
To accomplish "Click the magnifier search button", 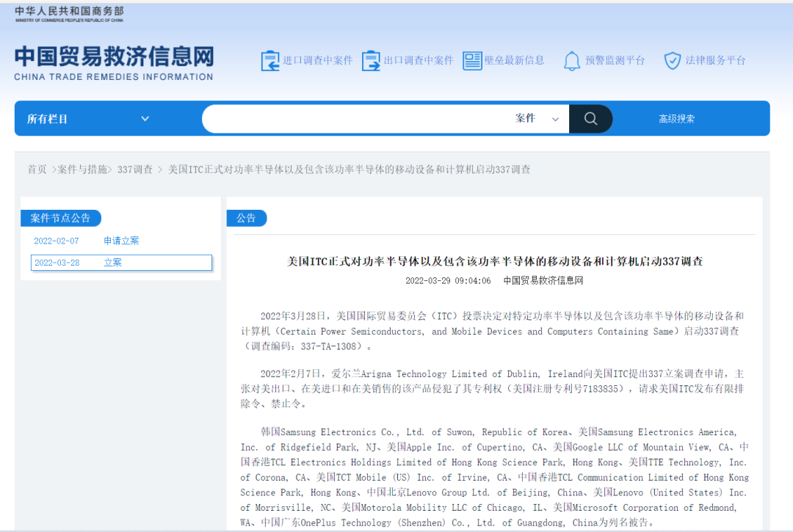I will (x=590, y=119).
